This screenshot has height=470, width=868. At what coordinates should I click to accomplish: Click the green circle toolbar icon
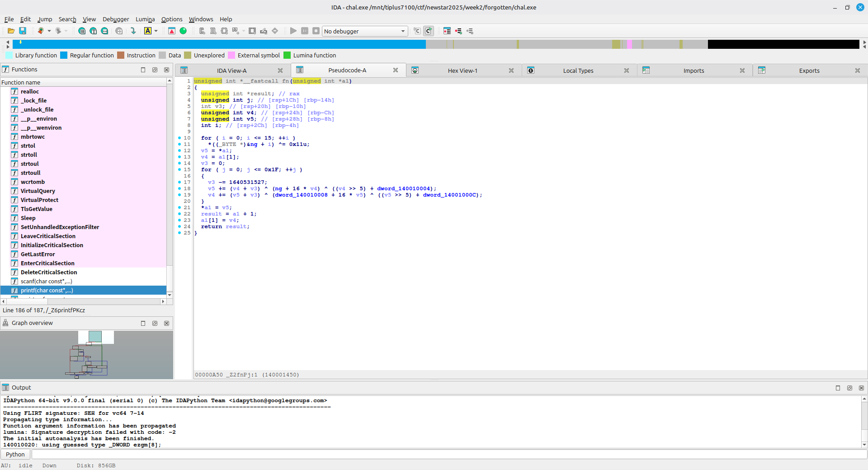click(183, 31)
